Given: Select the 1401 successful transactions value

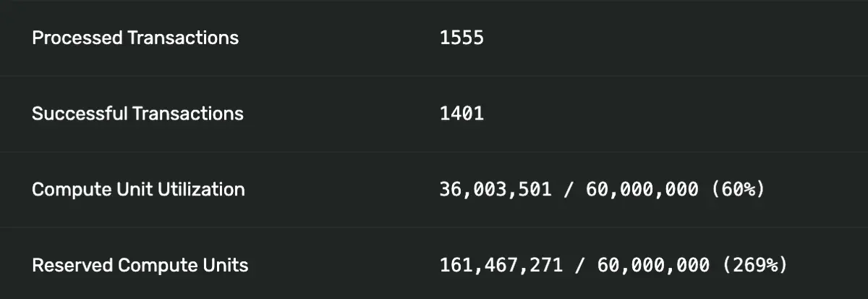Looking at the screenshot, I should (x=461, y=114).
